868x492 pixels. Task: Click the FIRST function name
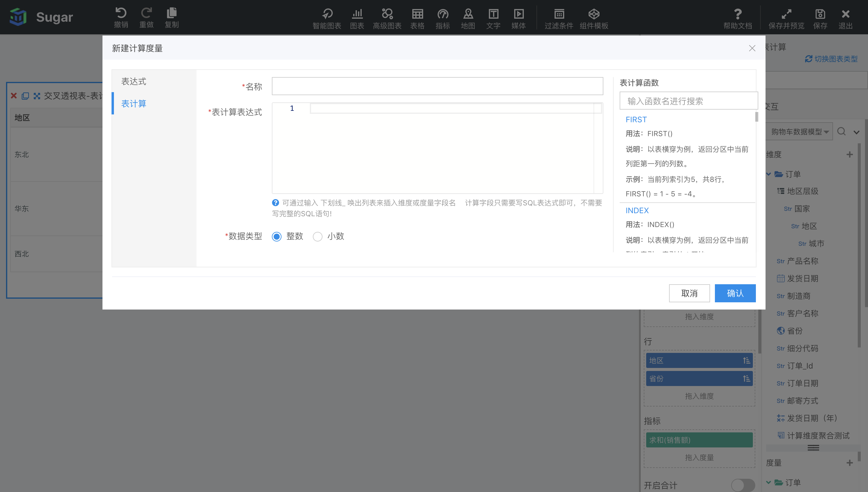pyautogui.click(x=636, y=119)
